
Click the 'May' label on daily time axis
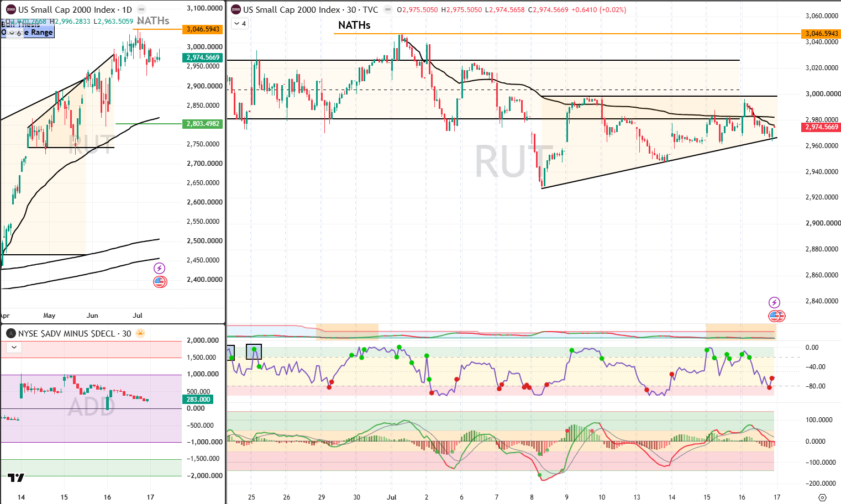(x=49, y=316)
